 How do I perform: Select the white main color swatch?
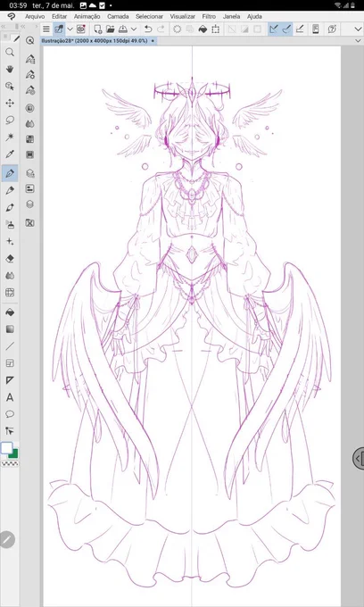pos(6,448)
